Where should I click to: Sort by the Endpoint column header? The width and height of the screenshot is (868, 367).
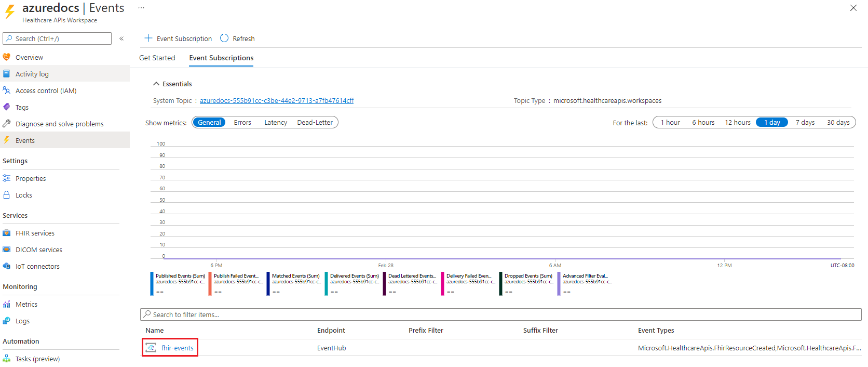pos(331,331)
